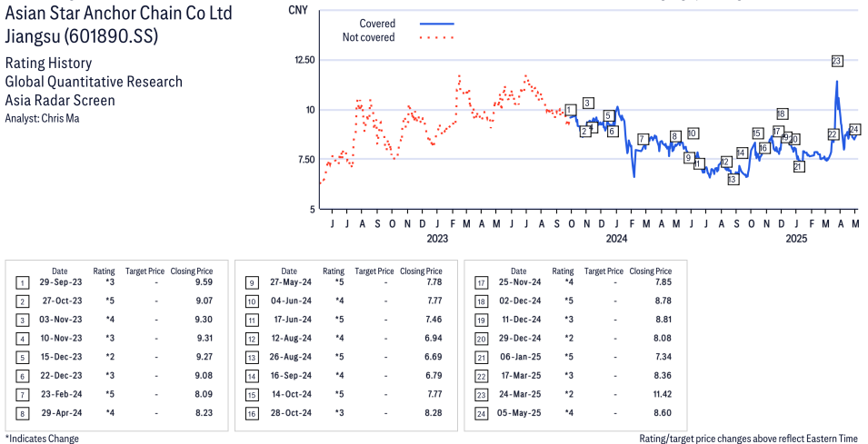Click the 04-Jun-24 date cell
868x444 pixels.
[x=290, y=301]
